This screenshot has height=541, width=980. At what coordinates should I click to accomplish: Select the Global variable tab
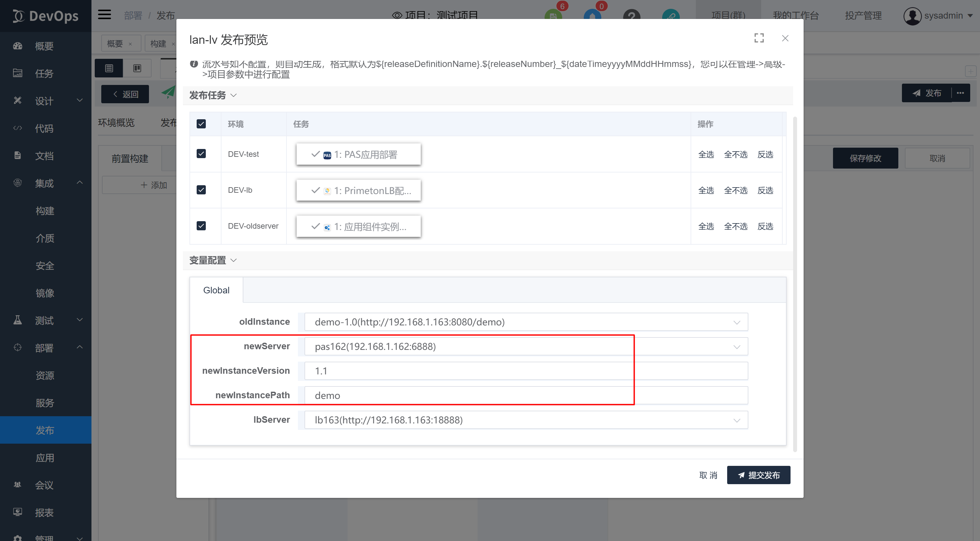coord(216,290)
